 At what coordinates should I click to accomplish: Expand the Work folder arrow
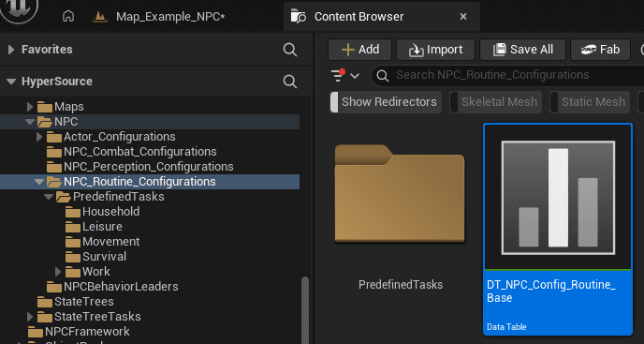point(58,272)
